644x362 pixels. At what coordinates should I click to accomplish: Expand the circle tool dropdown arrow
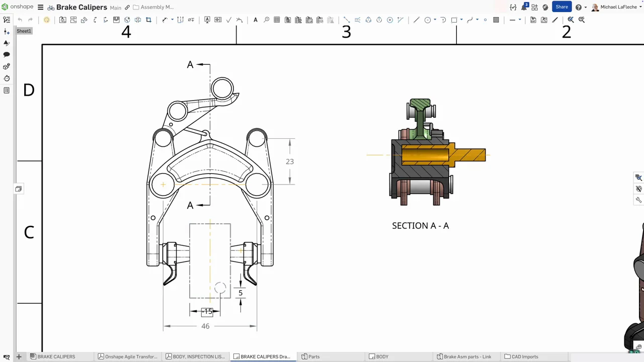[x=435, y=20]
